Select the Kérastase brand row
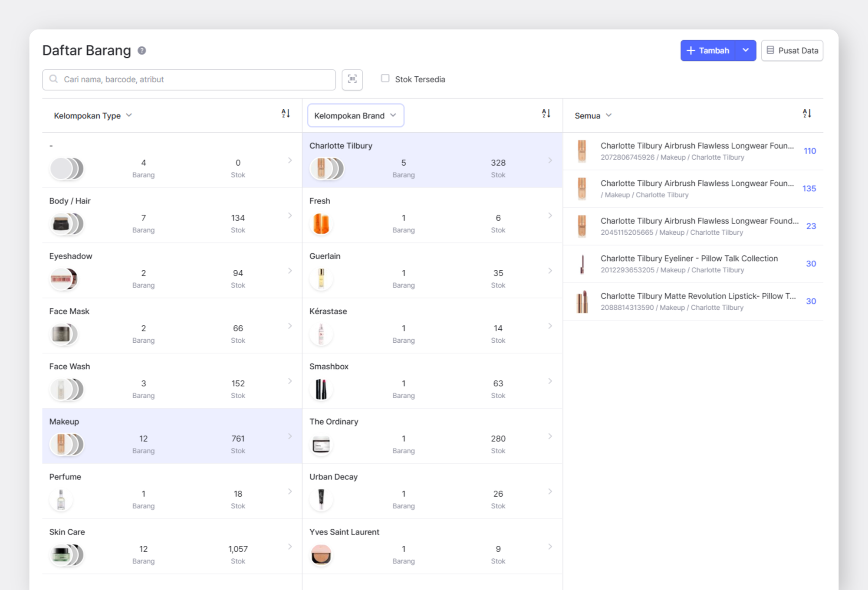This screenshot has width=868, height=590. pyautogui.click(x=432, y=325)
